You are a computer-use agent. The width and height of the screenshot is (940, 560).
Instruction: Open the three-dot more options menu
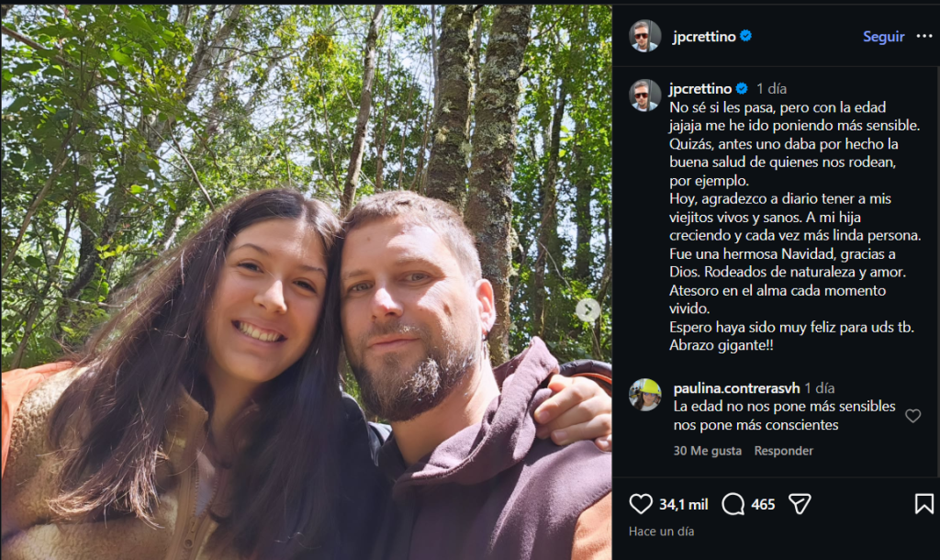[x=923, y=37]
